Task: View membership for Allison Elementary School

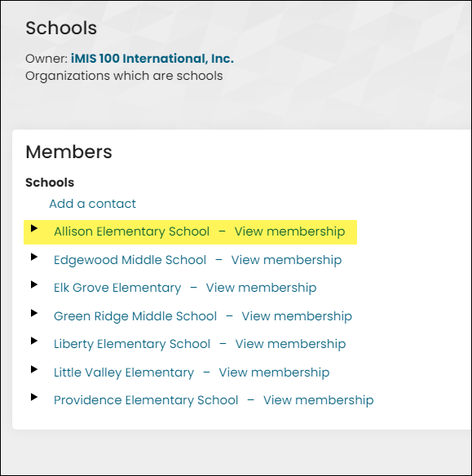Action: (289, 231)
